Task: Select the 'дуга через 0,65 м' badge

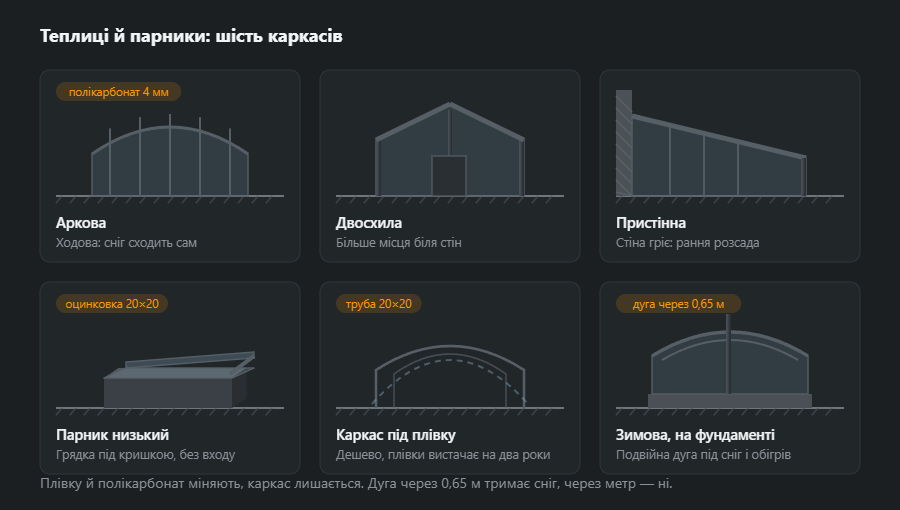Action: 678,303
